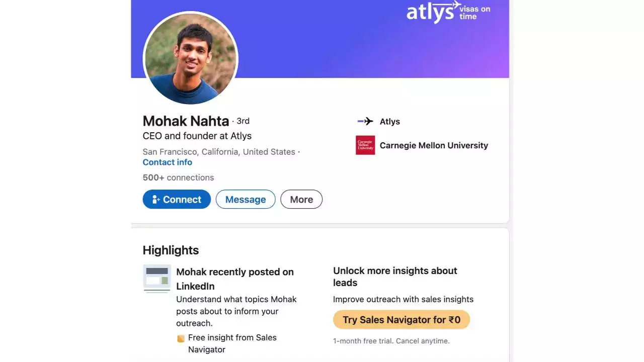
Task: Click the Carnegie Mellon University logo
Action: tap(365, 145)
